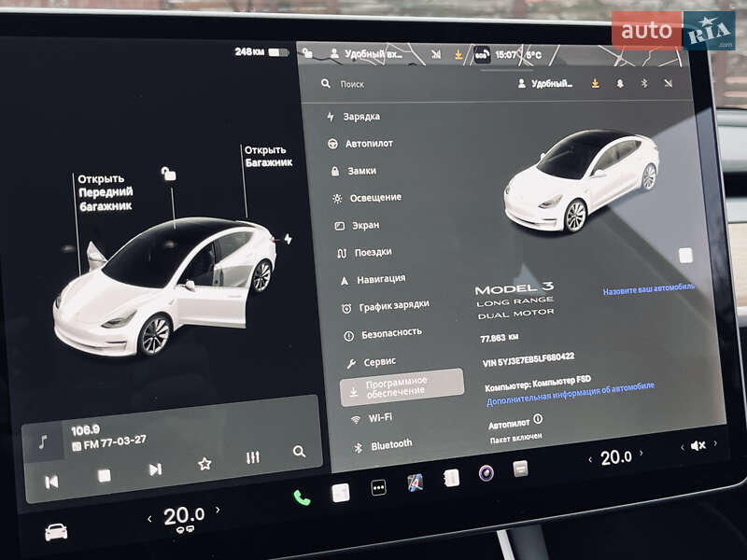Increase passenger temperature with right arrow
The height and width of the screenshot is (560, 747).
(x=641, y=453)
